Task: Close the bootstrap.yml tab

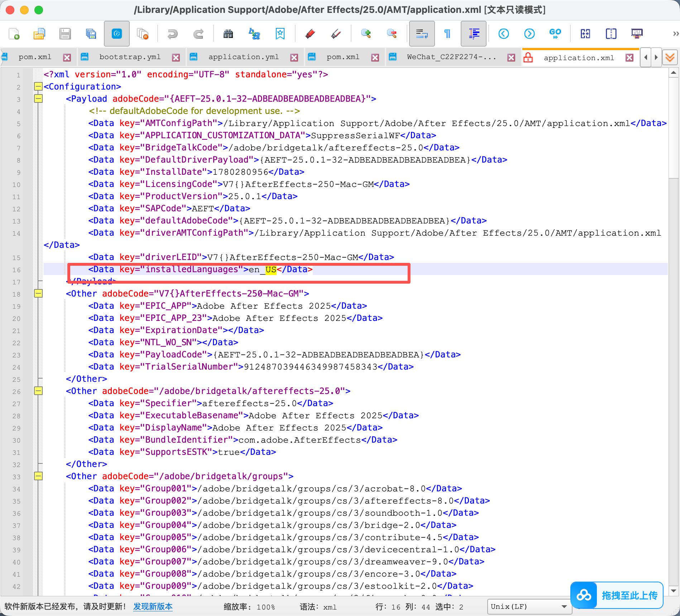Action: point(176,57)
